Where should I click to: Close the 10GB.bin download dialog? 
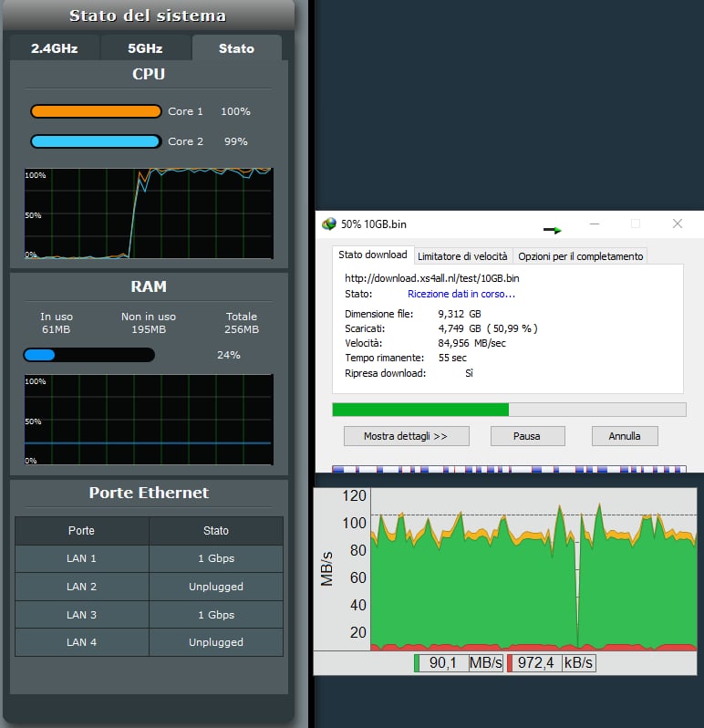(678, 224)
